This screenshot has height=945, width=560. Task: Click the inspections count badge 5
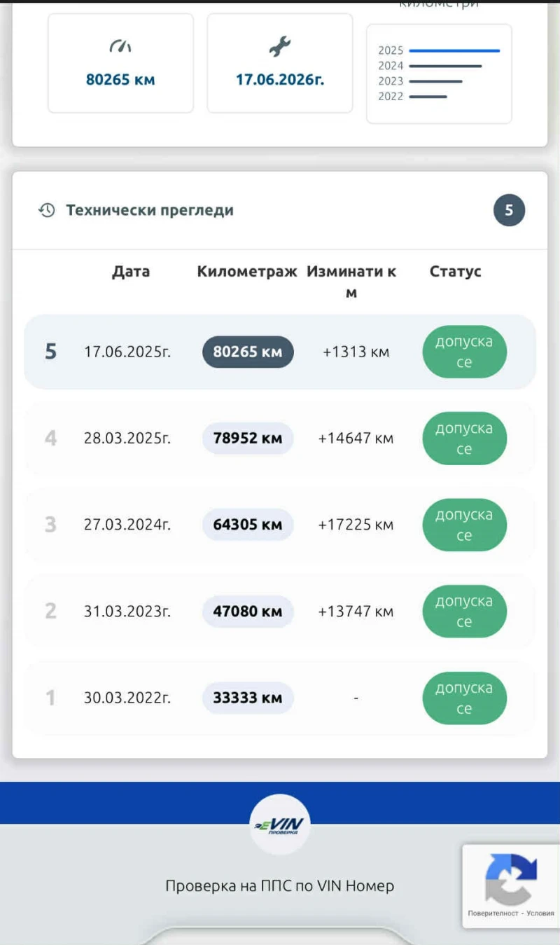point(509,210)
